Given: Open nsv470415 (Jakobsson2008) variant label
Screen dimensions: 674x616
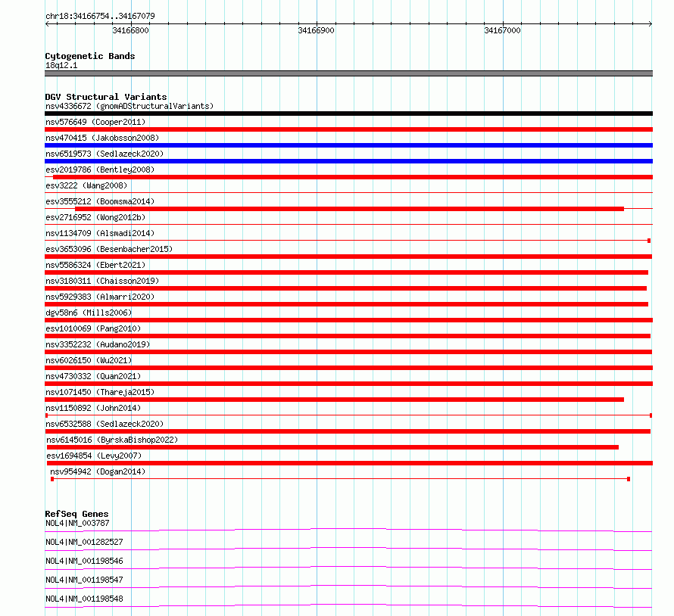Looking at the screenshot, I should tap(102, 138).
